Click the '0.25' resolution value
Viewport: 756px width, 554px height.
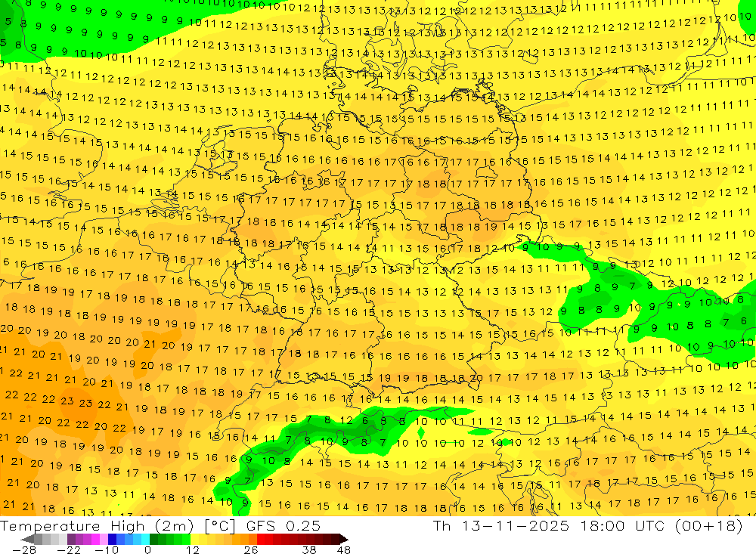point(303,525)
